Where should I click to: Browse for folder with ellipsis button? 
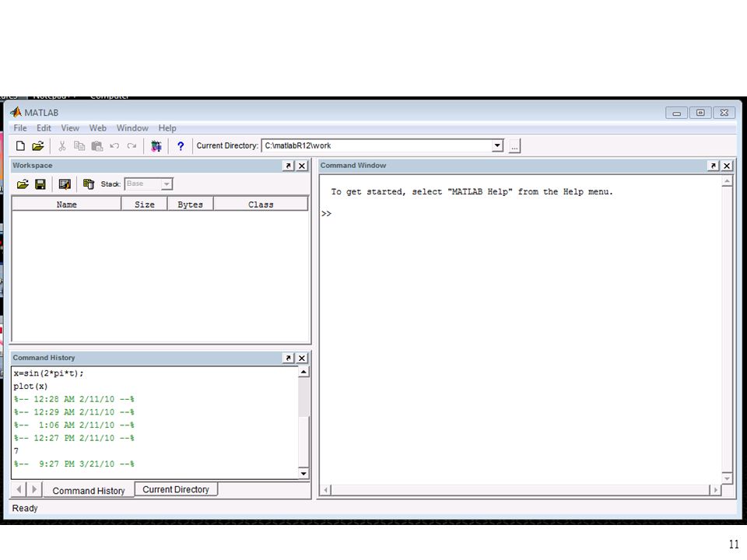[514, 146]
